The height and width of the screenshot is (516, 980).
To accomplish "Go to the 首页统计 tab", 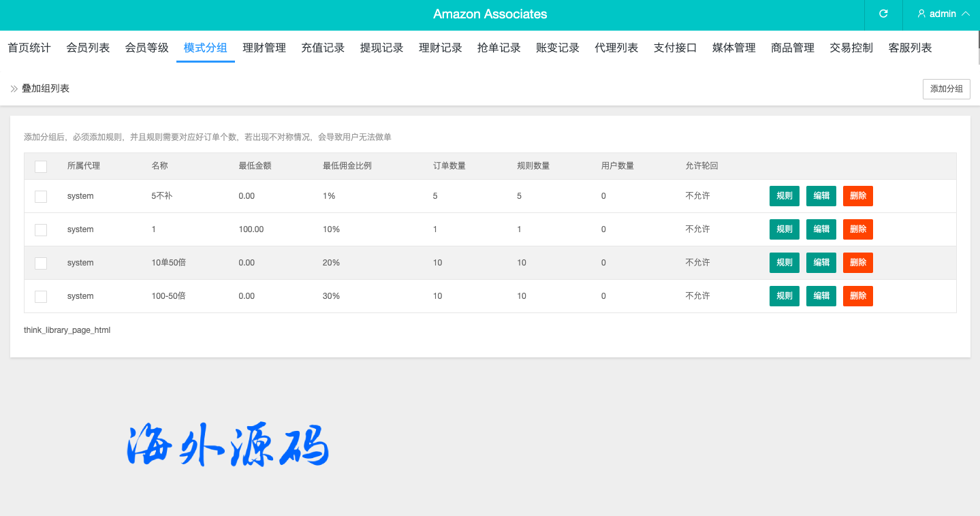I will pos(29,48).
